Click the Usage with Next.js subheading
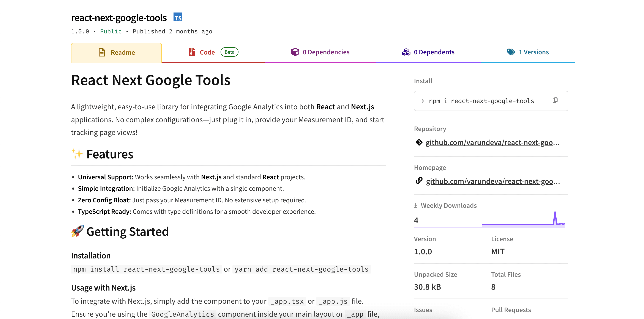 pos(103,288)
